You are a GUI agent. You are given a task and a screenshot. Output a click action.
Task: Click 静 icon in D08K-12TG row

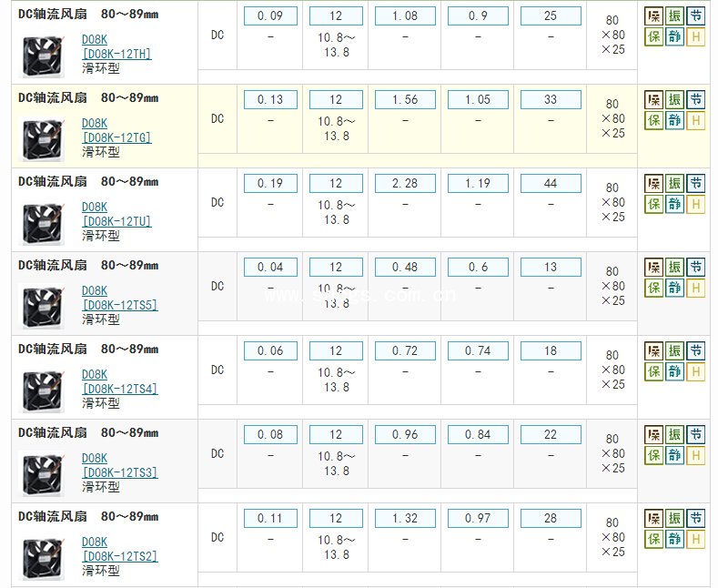pos(674,120)
